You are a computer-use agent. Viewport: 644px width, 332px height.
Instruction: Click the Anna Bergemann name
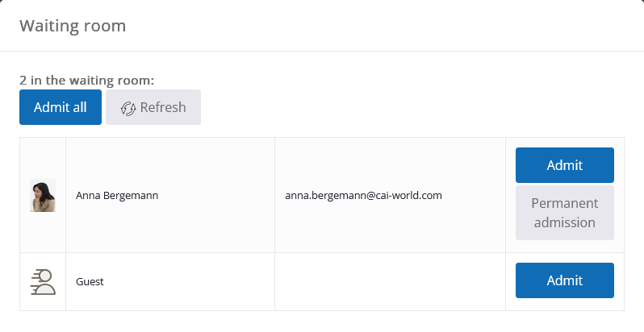point(117,196)
